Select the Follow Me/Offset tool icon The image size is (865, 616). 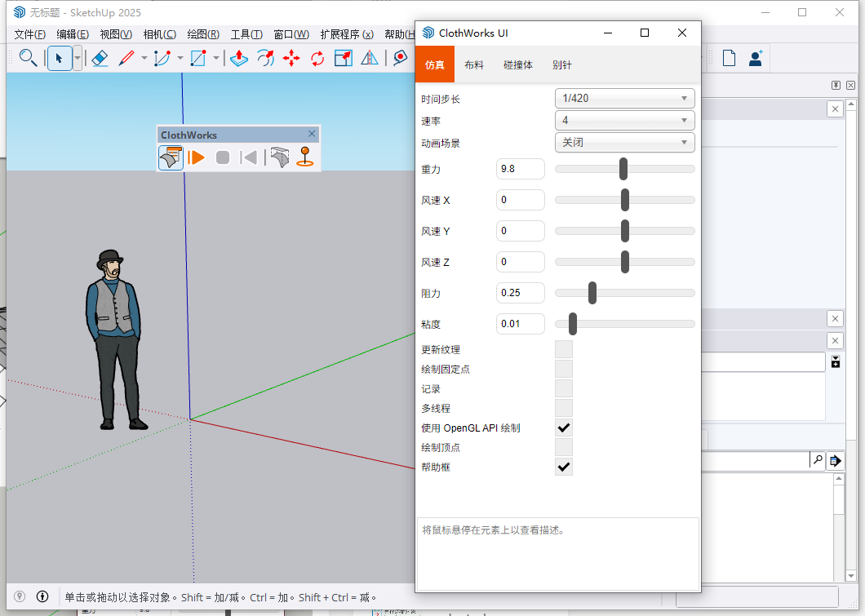[x=265, y=58]
